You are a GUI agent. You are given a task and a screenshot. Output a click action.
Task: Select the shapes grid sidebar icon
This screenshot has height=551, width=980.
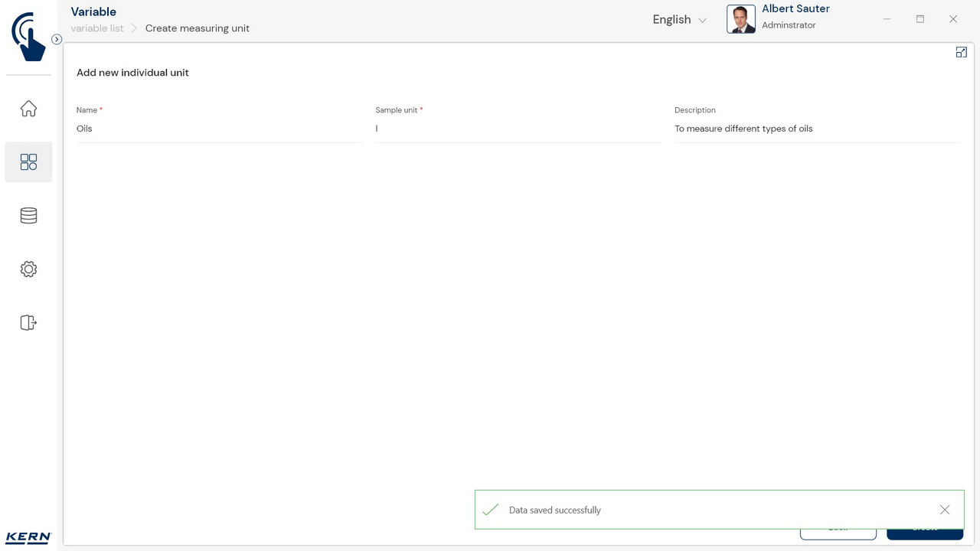28,161
